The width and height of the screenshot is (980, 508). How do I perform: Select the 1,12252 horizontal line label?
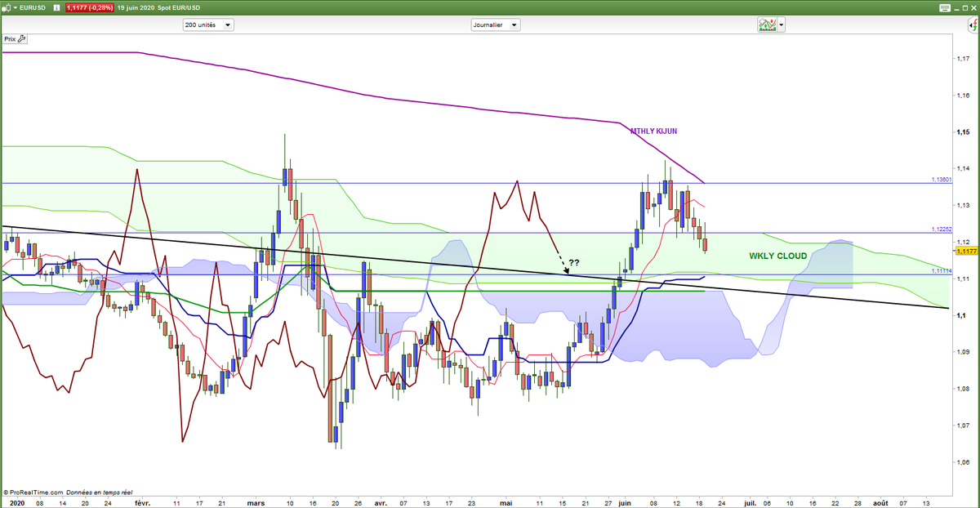click(x=943, y=229)
